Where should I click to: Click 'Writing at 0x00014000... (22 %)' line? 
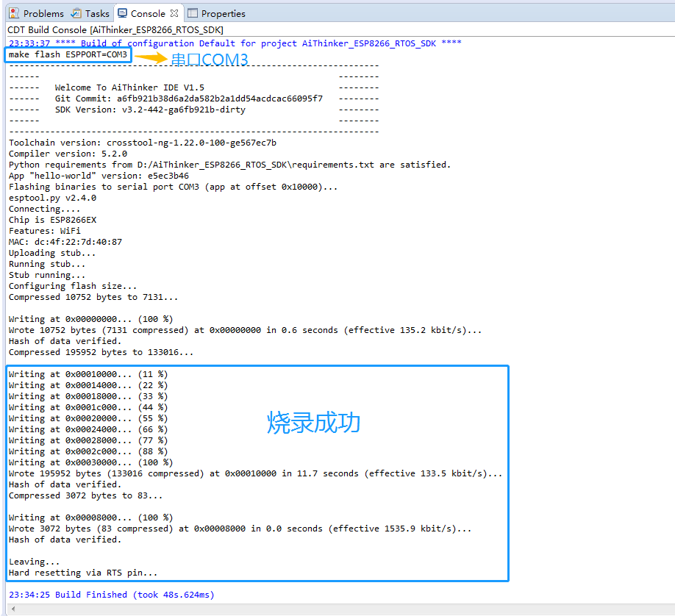click(x=88, y=385)
